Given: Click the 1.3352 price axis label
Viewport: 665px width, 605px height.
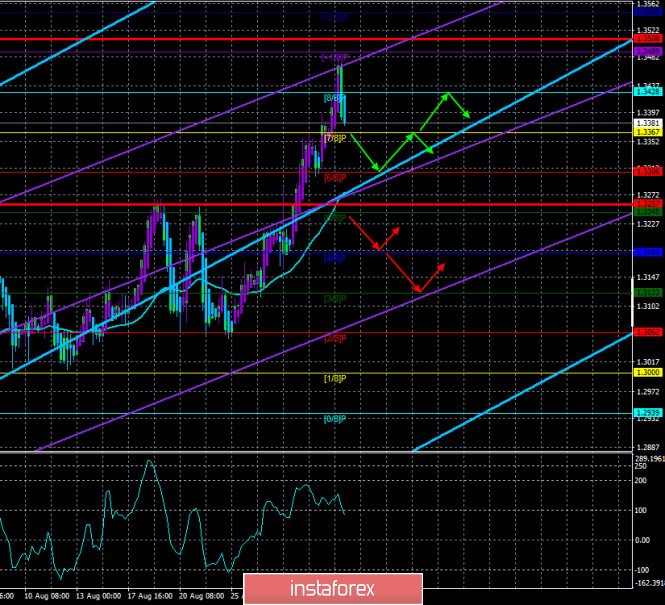Looking at the screenshot, I should tap(648, 142).
